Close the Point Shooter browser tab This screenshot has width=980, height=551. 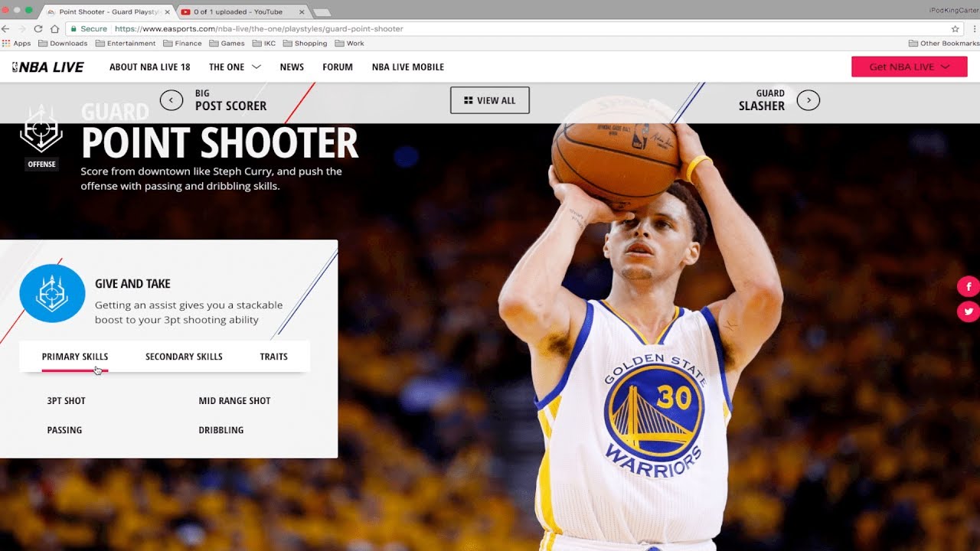coord(168,12)
